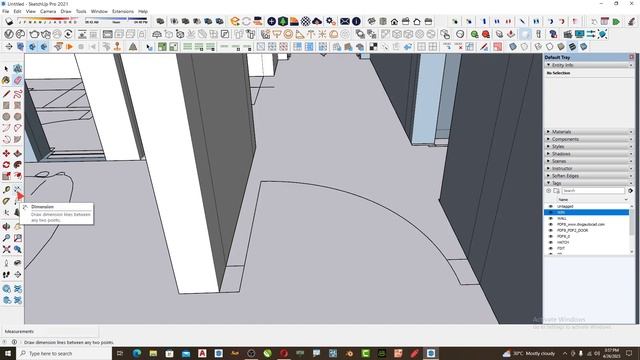
Task: Select the Protractor tool
Action: click(6, 201)
